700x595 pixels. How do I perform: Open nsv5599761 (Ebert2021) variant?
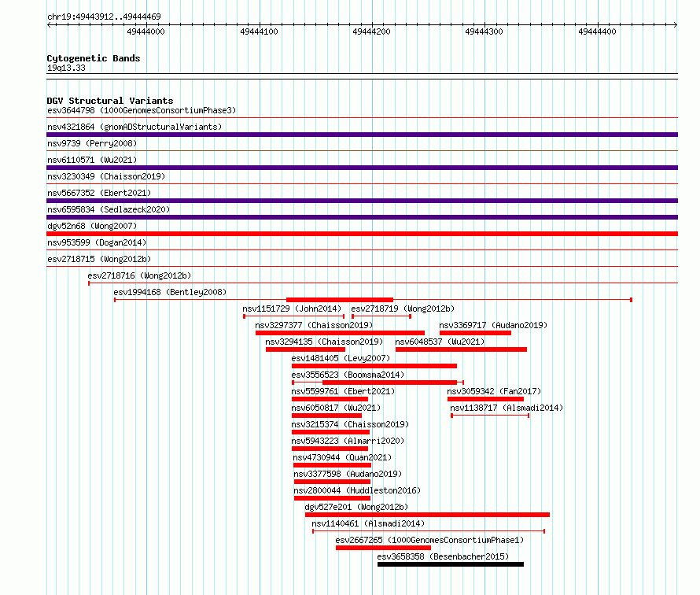coord(343,391)
